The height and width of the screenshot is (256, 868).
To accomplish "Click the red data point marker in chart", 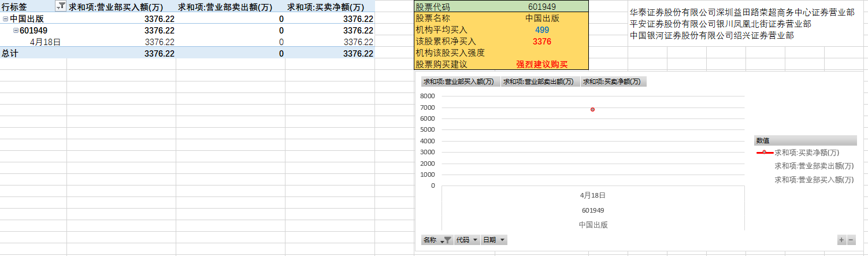I will pos(592,109).
